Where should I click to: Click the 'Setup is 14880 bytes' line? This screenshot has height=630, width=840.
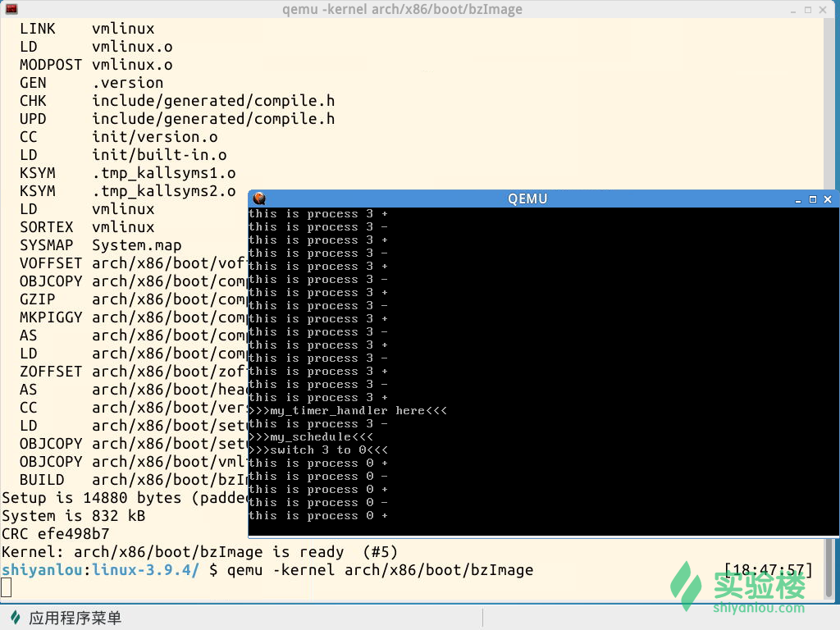[125, 498]
